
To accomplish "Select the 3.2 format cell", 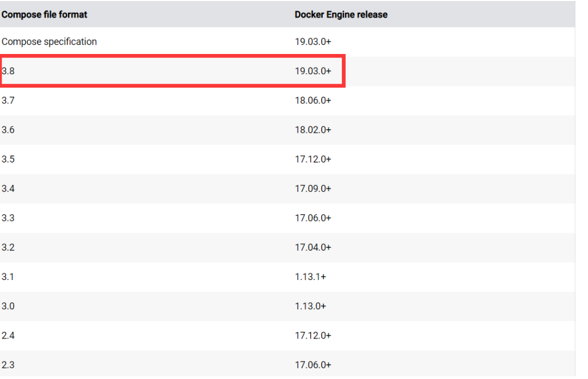I will 8,247.
